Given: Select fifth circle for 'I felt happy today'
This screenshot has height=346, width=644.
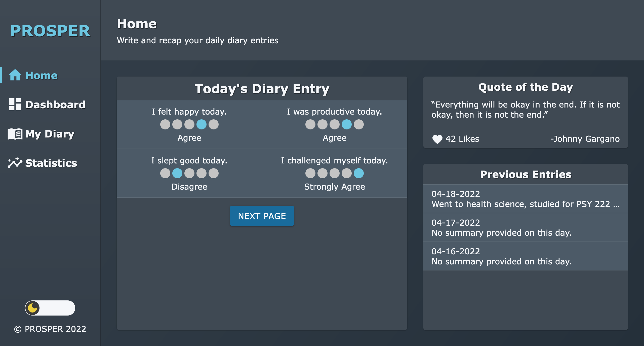Looking at the screenshot, I should [214, 124].
